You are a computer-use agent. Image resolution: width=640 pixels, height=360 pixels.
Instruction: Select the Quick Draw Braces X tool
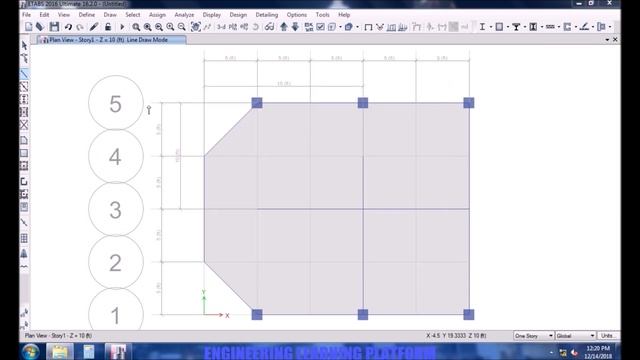pyautogui.click(x=24, y=125)
